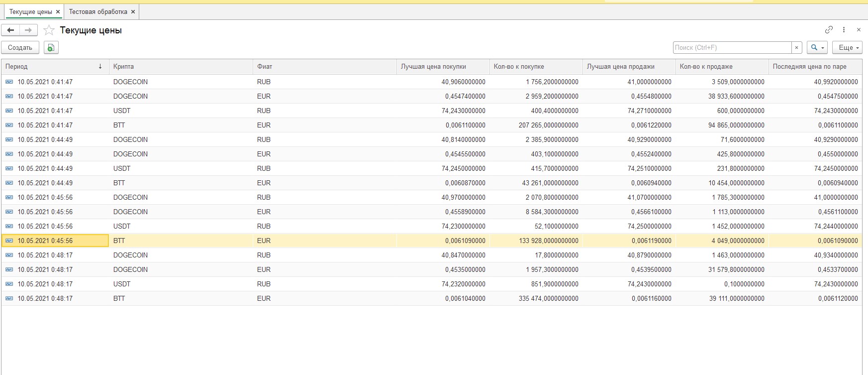Click record icon of 0:48:17 BTT row
Viewport: 868px width, 375px height.
pyautogui.click(x=9, y=298)
